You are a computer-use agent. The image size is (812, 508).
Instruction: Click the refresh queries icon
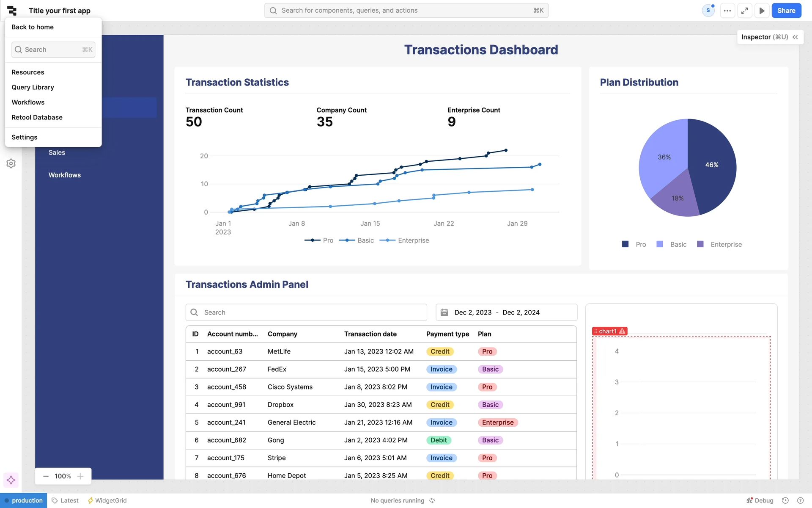point(432,500)
